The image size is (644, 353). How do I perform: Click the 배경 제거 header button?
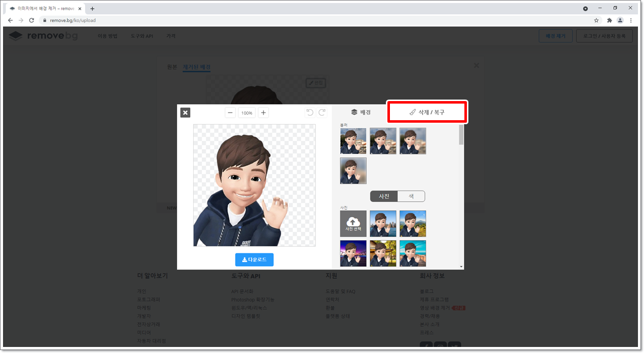pos(555,36)
